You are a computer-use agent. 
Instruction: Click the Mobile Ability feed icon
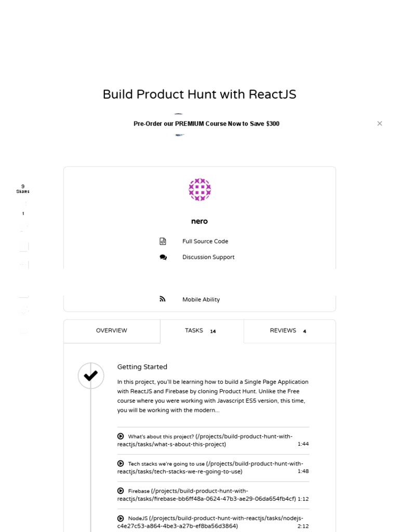click(163, 299)
